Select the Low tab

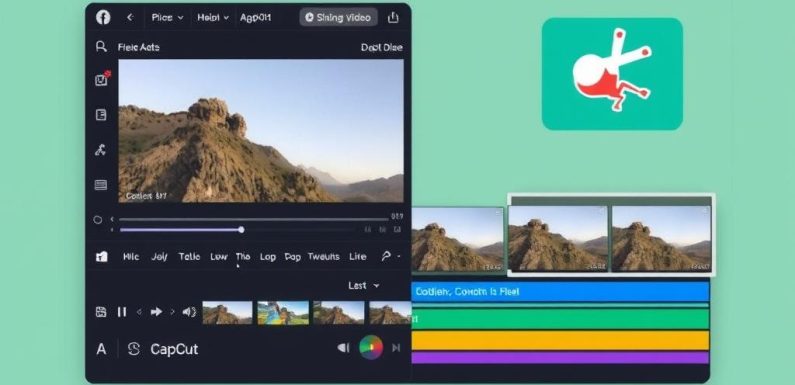pyautogui.click(x=219, y=257)
